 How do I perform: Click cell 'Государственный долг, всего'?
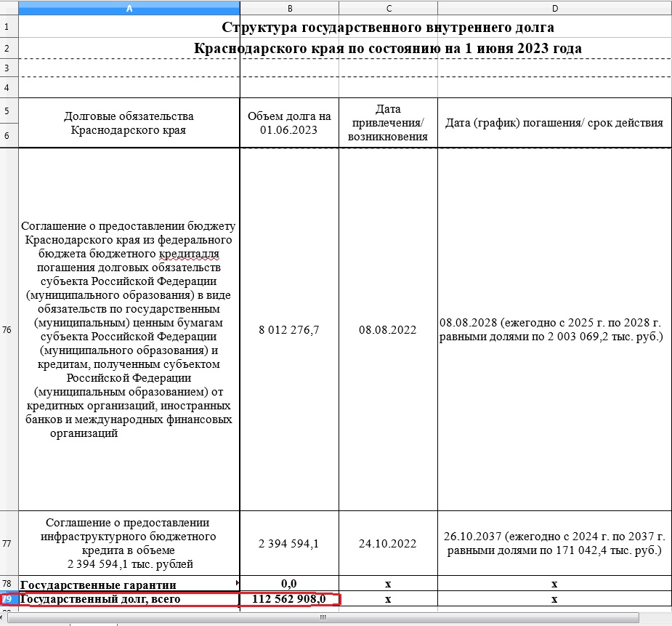pyautogui.click(x=129, y=598)
